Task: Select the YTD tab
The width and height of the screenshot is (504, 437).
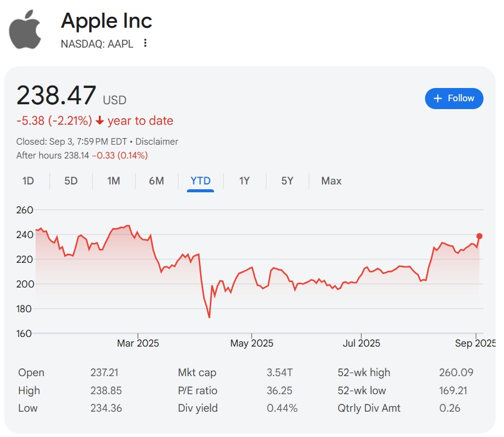Action: point(200,181)
